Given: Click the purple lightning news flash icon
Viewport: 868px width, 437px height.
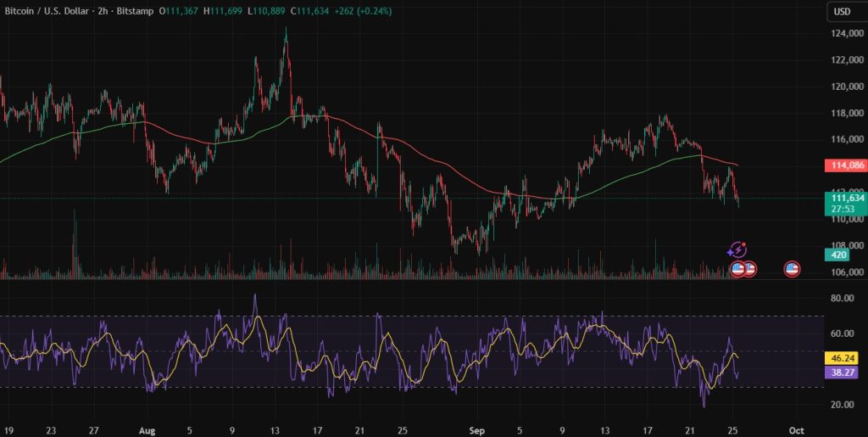Looking at the screenshot, I should click(x=737, y=250).
